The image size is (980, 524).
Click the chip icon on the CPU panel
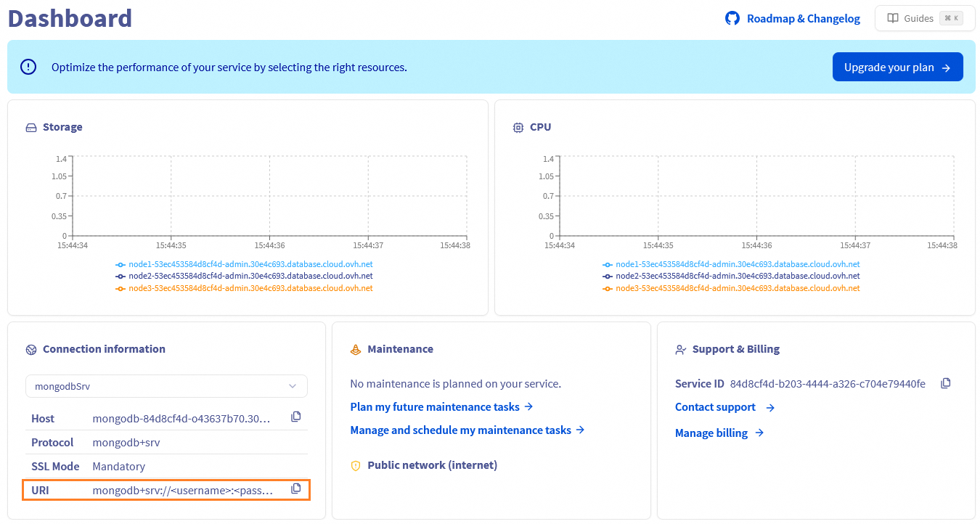(517, 126)
